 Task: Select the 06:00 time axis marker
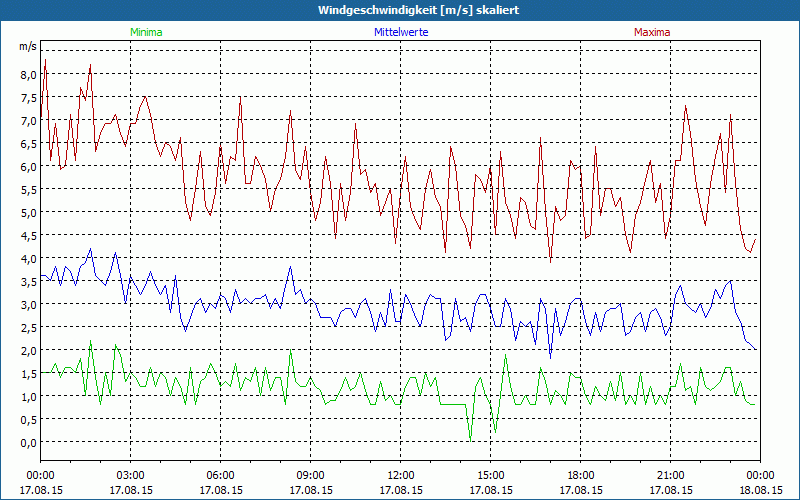pyautogui.click(x=220, y=475)
